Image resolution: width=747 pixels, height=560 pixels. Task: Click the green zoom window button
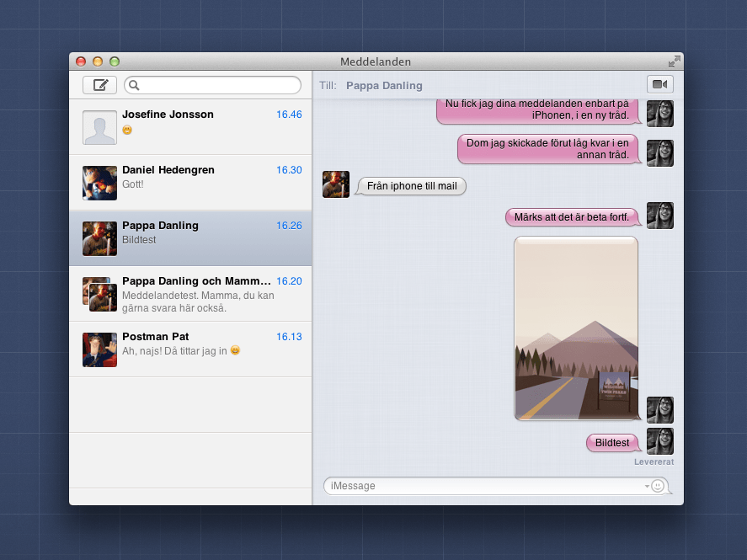[x=114, y=61]
